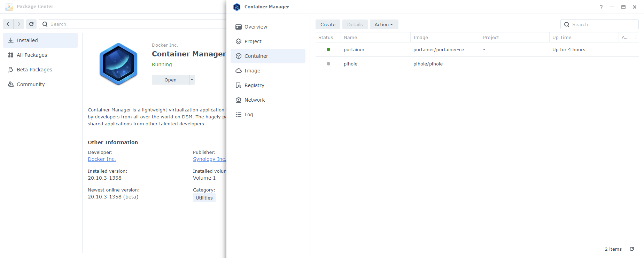Click the Details button
The image size is (644, 258).
pyautogui.click(x=355, y=24)
